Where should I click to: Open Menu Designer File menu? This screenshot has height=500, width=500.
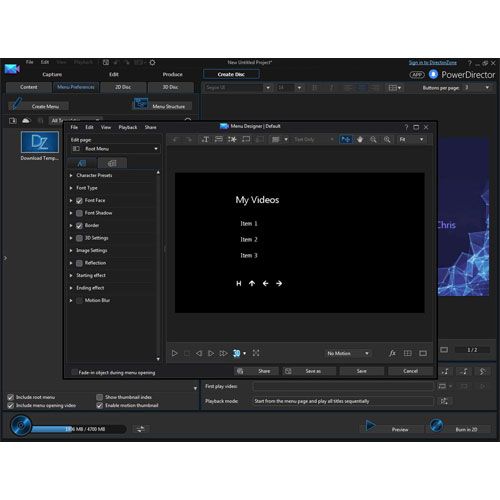[x=74, y=127]
